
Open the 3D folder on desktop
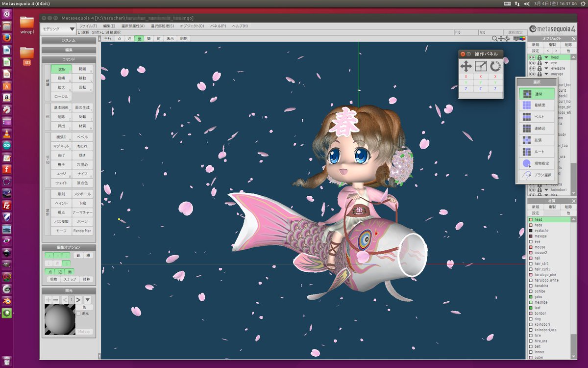27,55
